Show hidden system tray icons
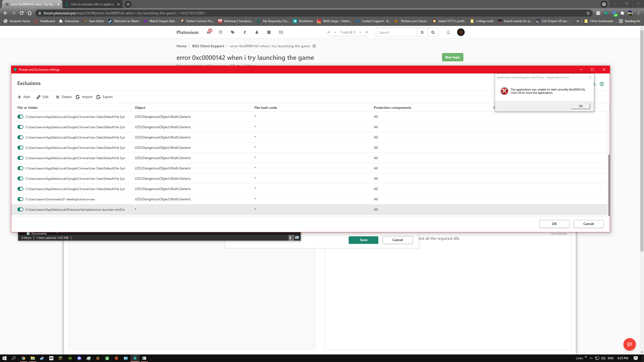Viewport: 644px width, 362px height. [591, 358]
